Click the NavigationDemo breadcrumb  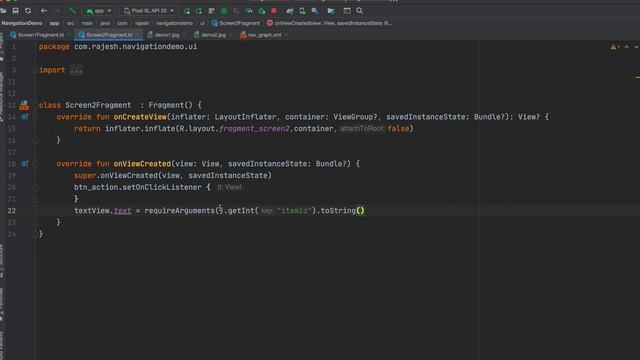[x=22, y=23]
